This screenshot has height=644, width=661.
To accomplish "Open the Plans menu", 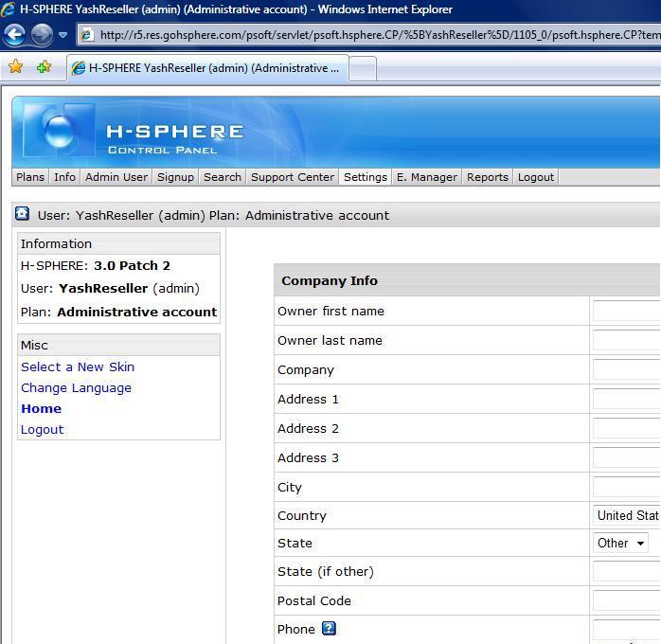I will [30, 177].
